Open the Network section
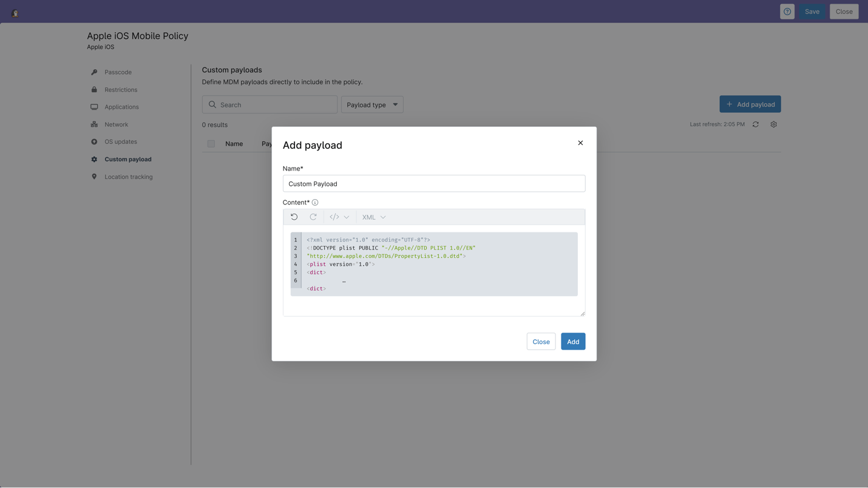Screen dimensions: 868x488 tap(116, 124)
